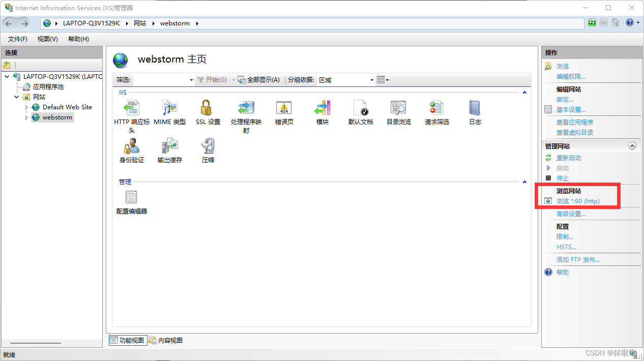Image resolution: width=644 pixels, height=361 pixels.
Task: Click the 绑定... link
Action: pyautogui.click(x=565, y=100)
